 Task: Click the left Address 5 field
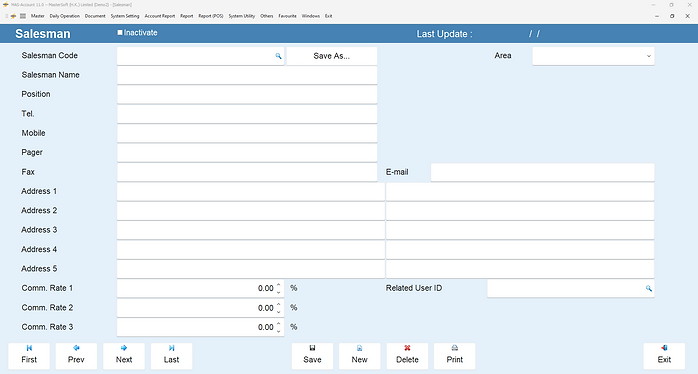[x=251, y=269]
